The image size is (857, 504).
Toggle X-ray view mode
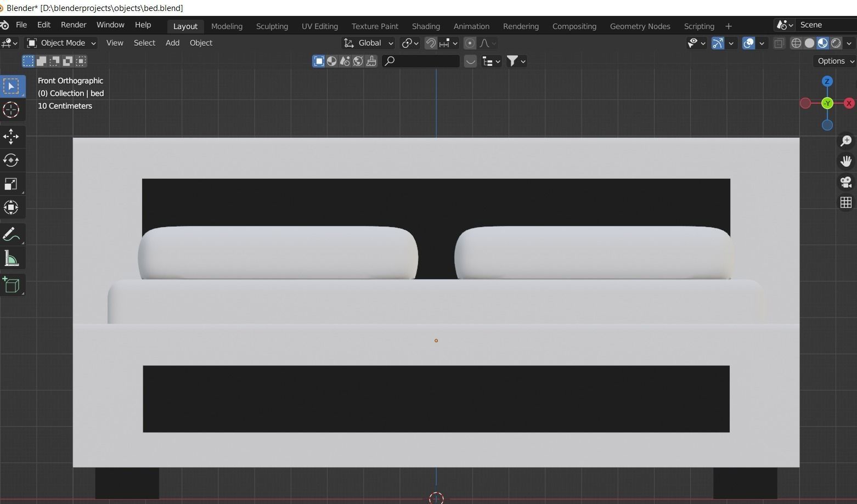(x=779, y=43)
